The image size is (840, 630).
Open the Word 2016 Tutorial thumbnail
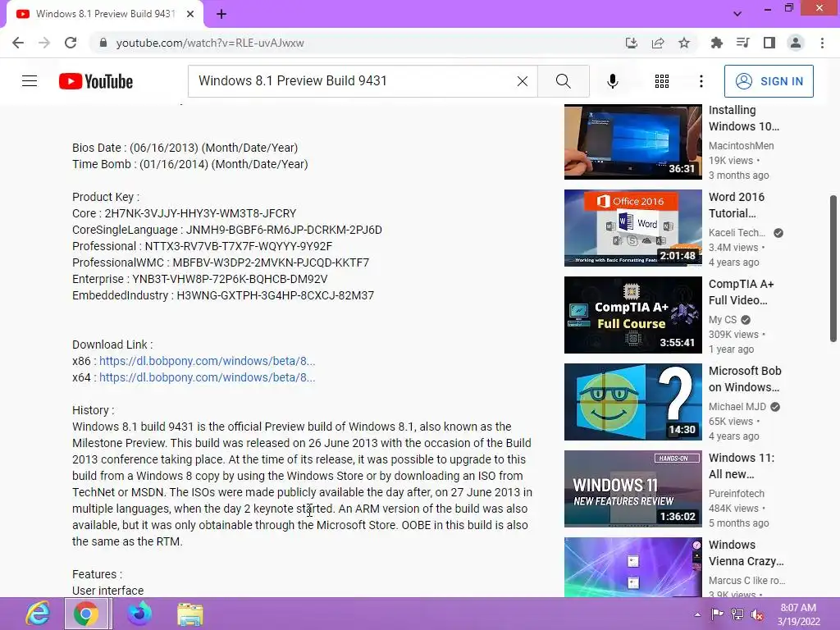pos(632,228)
